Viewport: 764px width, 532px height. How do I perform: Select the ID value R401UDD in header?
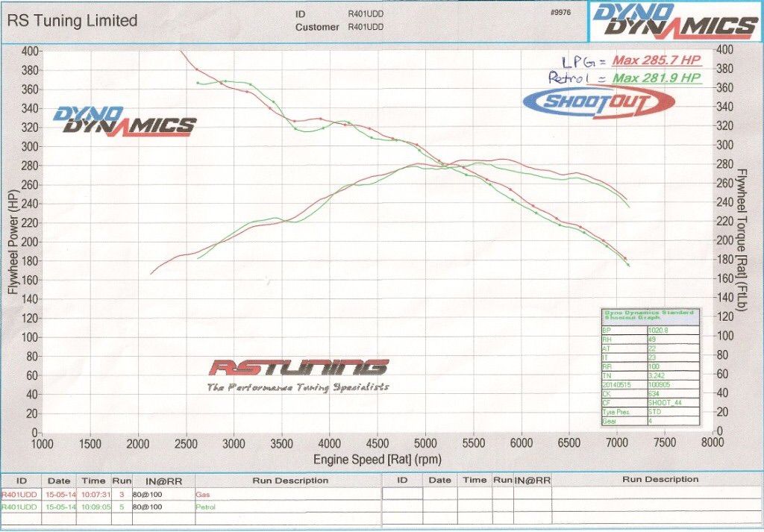(x=366, y=15)
